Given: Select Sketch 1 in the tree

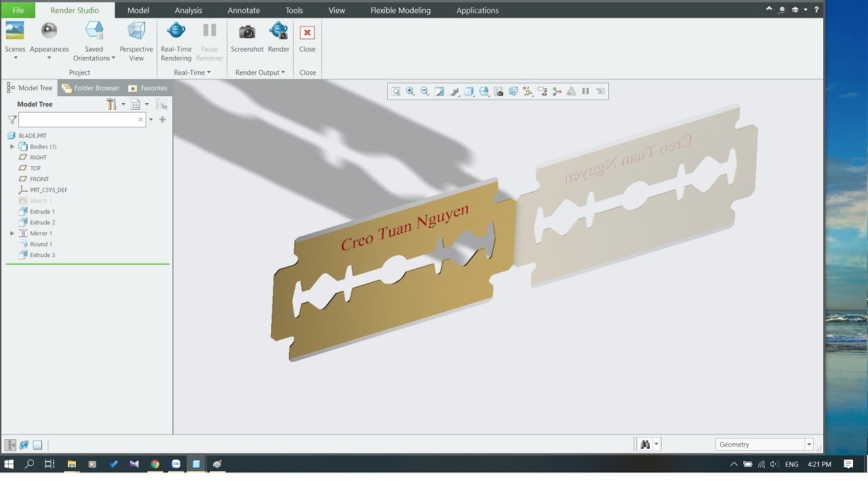Looking at the screenshot, I should 35,201.
